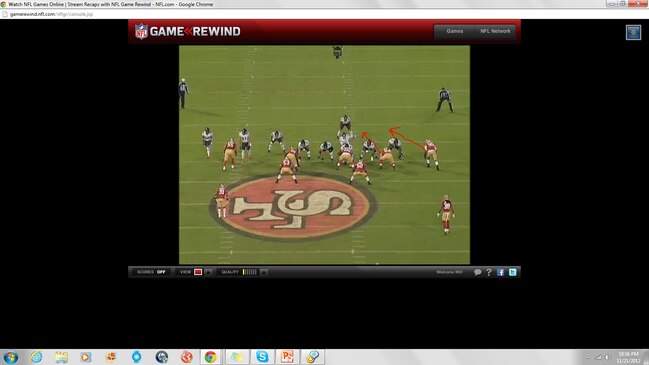Launch Internet Explorer from the taskbar

[x=36, y=357]
